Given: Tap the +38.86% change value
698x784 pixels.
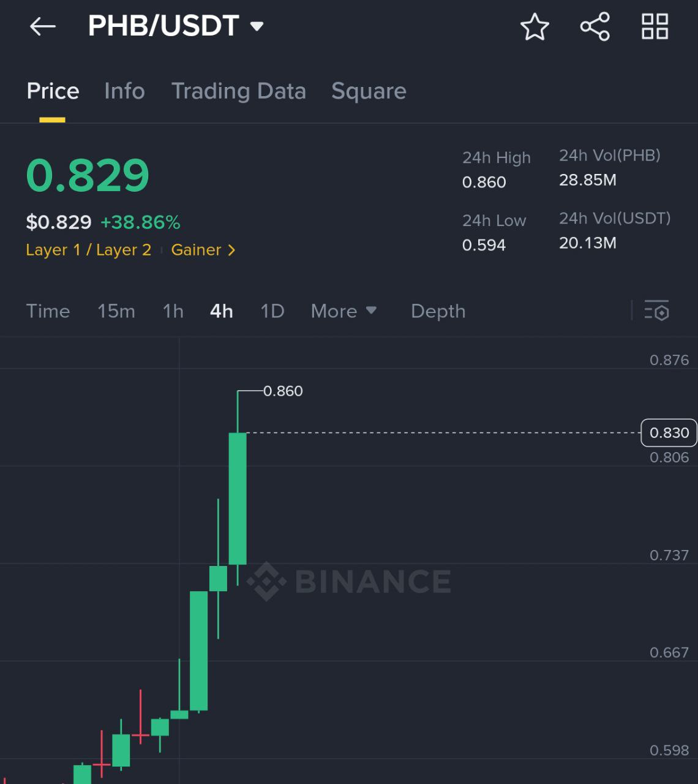Looking at the screenshot, I should pos(140,222).
